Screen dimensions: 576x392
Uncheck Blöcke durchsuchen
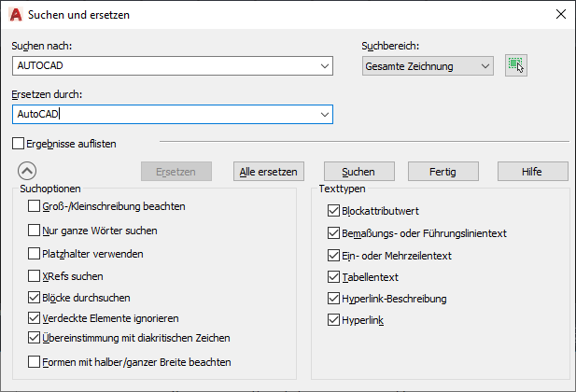tap(35, 298)
